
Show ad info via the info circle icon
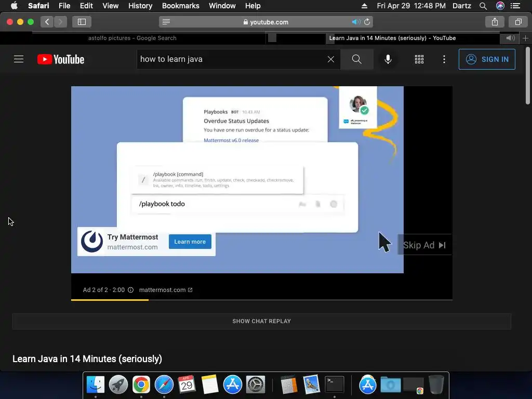point(130,290)
